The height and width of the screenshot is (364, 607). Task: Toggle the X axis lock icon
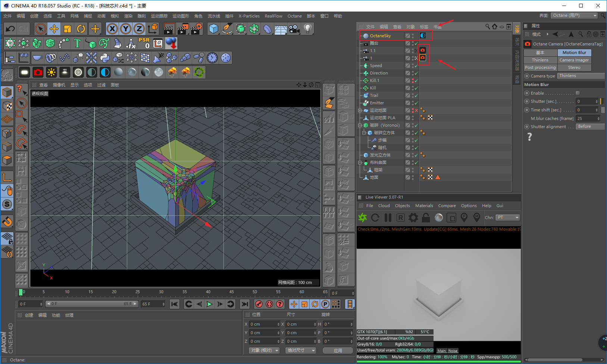click(112, 29)
